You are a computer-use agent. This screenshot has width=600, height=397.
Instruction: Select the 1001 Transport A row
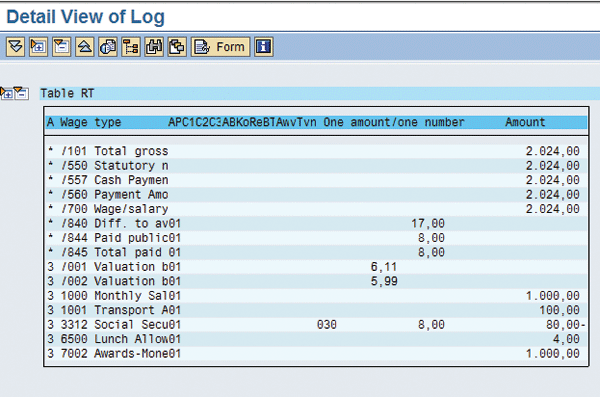[316, 310]
